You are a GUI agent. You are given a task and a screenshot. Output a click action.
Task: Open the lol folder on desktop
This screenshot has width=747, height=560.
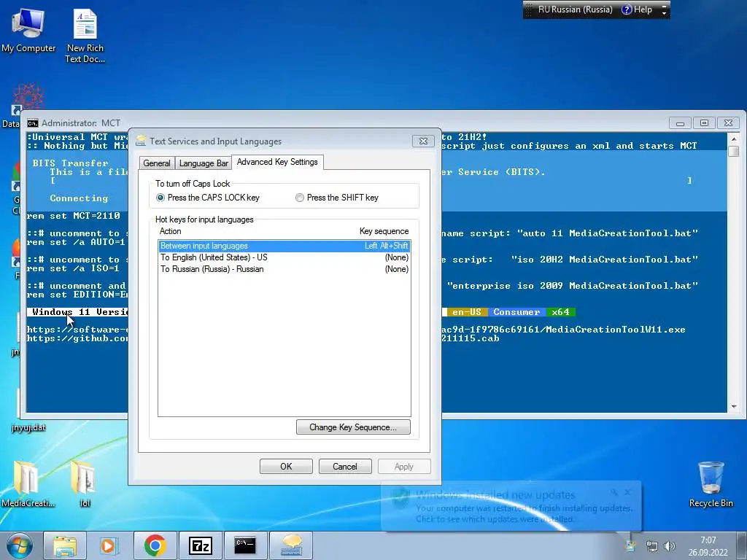(85, 483)
